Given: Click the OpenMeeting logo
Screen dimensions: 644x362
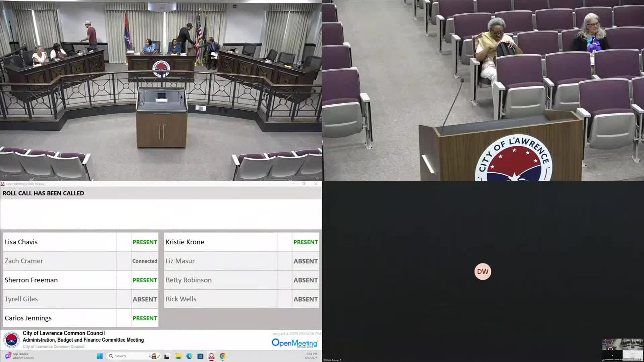Looking at the screenshot, I should pos(294,343).
